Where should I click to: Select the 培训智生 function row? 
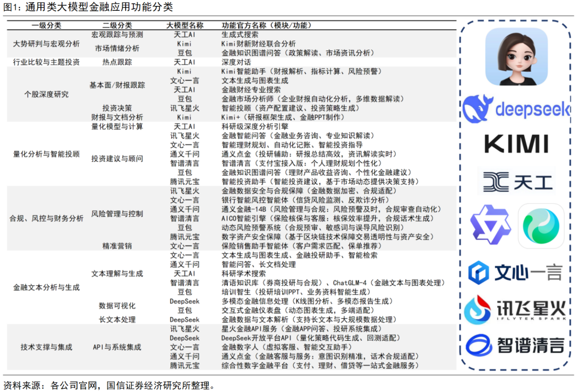pyautogui.click(x=296, y=292)
